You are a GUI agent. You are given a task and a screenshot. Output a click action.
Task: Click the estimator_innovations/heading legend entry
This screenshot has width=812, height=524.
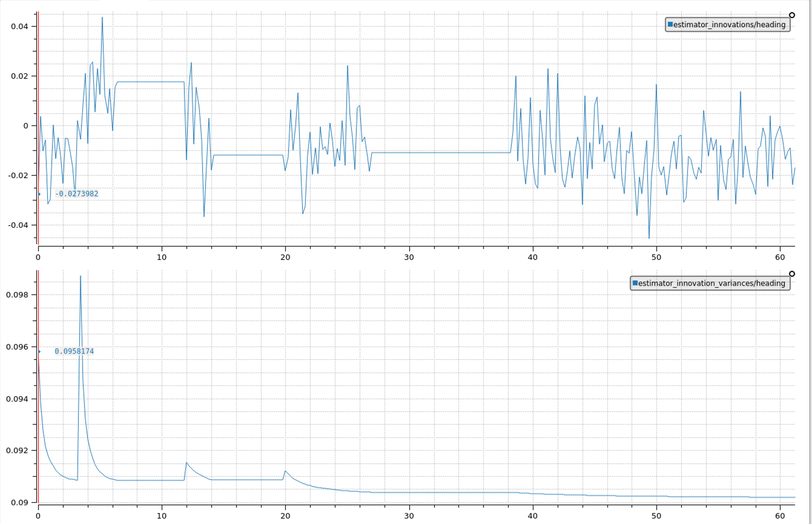point(727,25)
